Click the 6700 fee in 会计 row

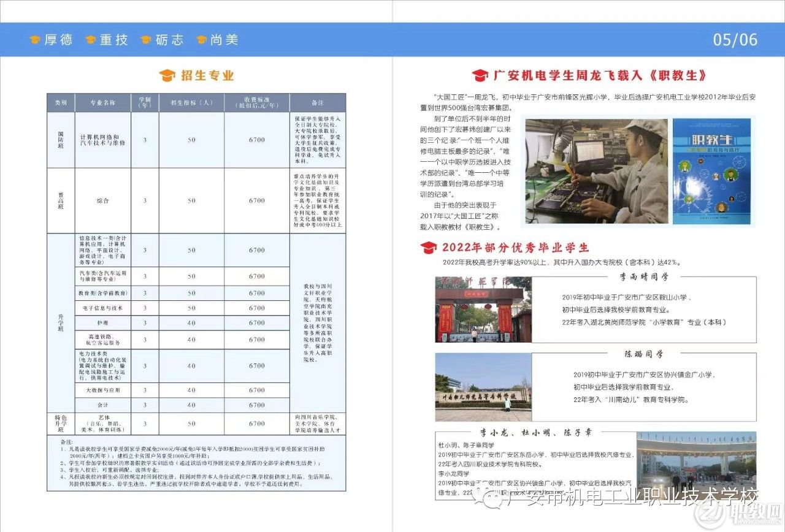(256, 405)
